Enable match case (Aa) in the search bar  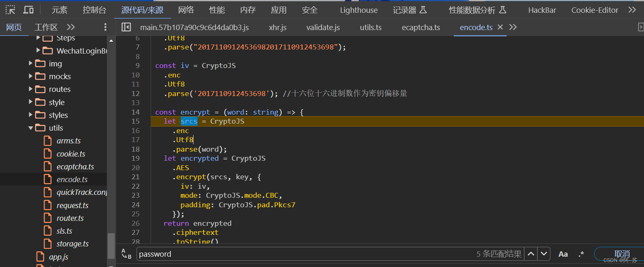coord(563,254)
